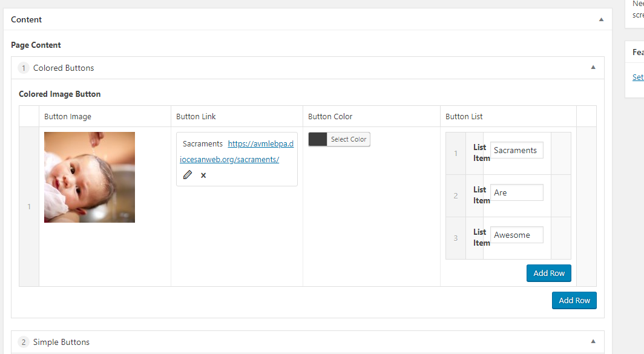
Task: Expand the Simple Buttons layout section
Action: pyautogui.click(x=593, y=342)
